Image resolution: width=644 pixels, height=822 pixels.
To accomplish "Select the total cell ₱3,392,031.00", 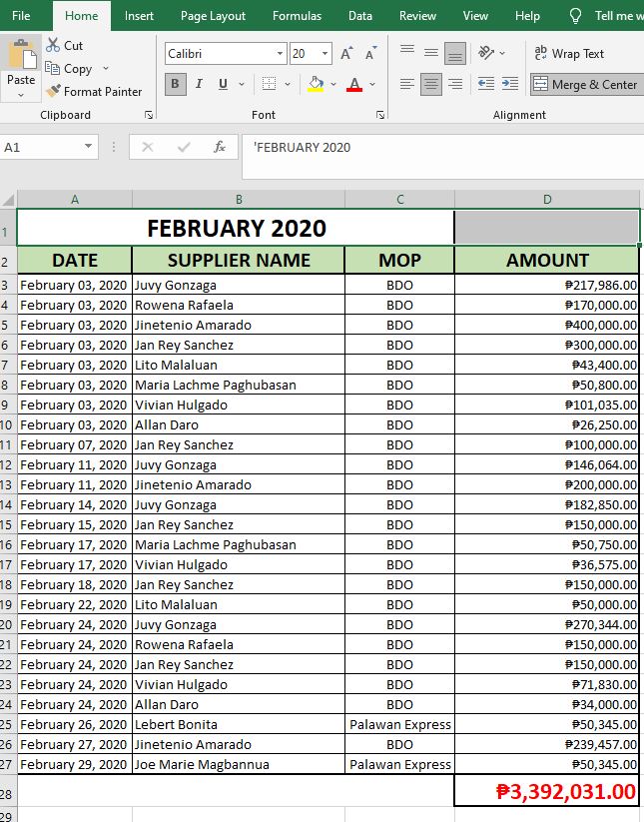I will click(547, 791).
